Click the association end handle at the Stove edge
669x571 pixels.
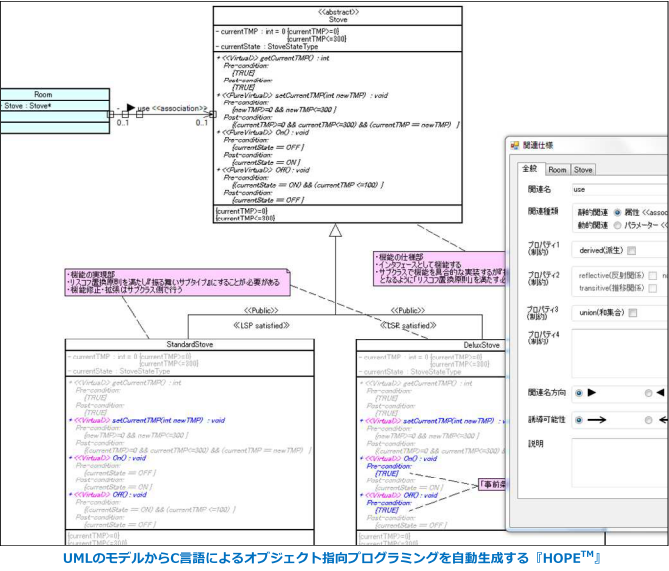pyautogui.click(x=213, y=114)
